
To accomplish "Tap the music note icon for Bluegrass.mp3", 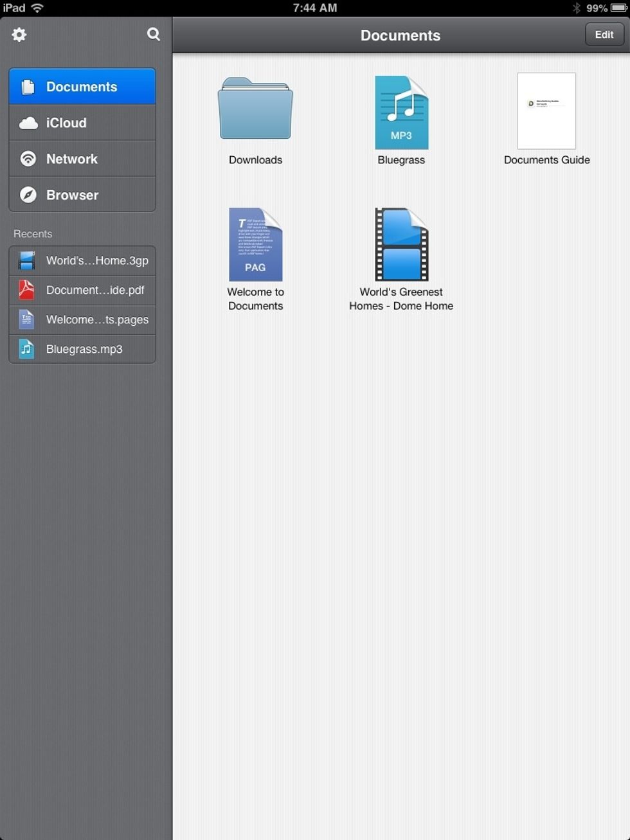I will 26,349.
